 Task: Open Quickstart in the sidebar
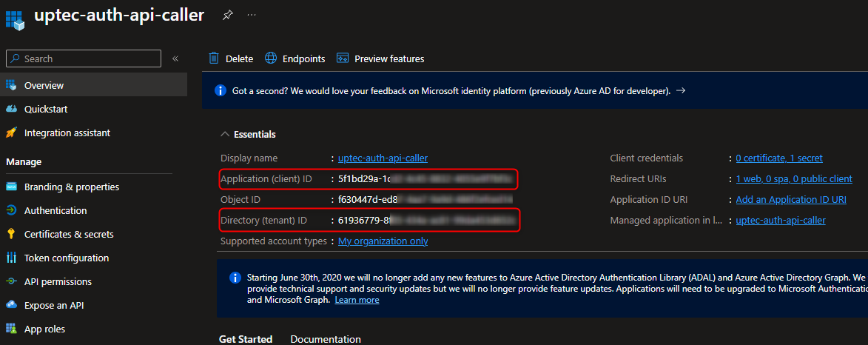[x=45, y=109]
